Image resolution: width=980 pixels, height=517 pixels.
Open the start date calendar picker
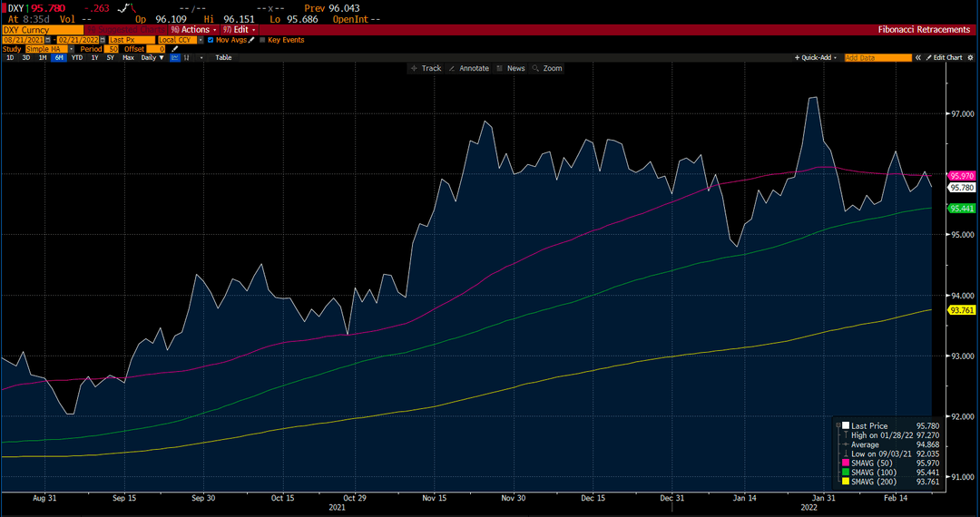(48, 40)
